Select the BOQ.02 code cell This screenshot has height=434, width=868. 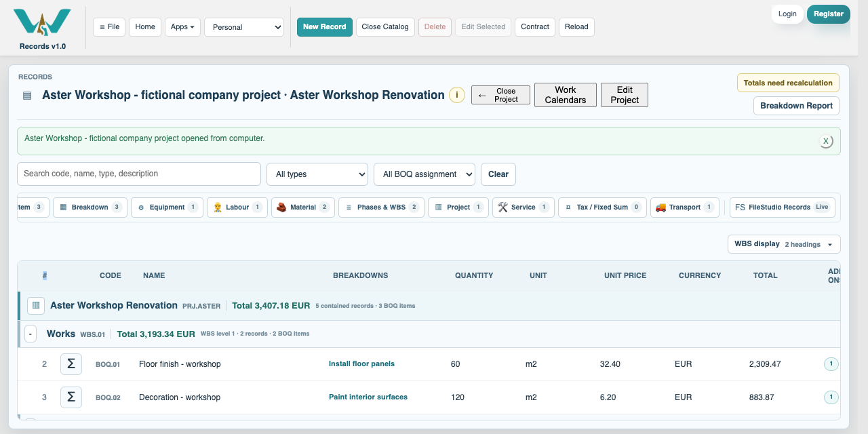(x=108, y=398)
